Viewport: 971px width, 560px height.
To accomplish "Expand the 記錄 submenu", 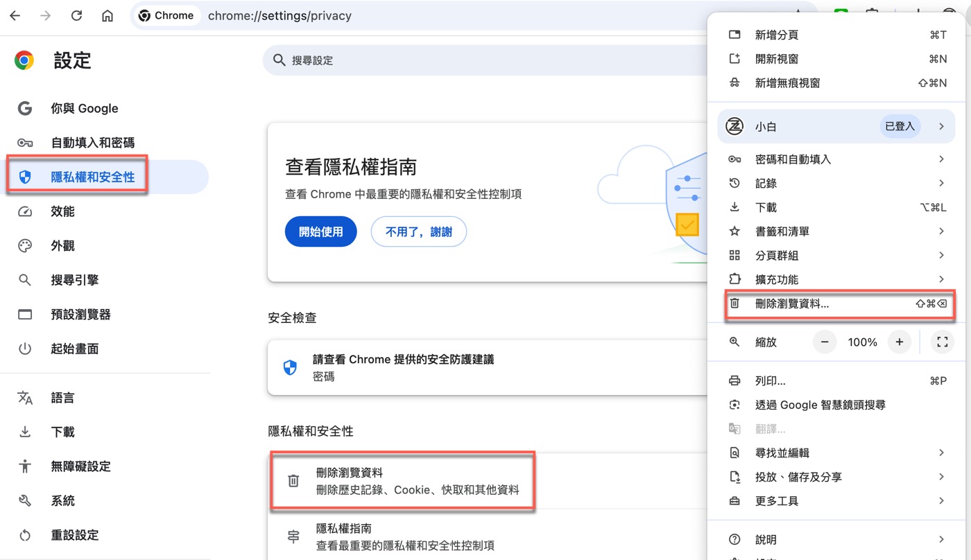I will [x=837, y=184].
